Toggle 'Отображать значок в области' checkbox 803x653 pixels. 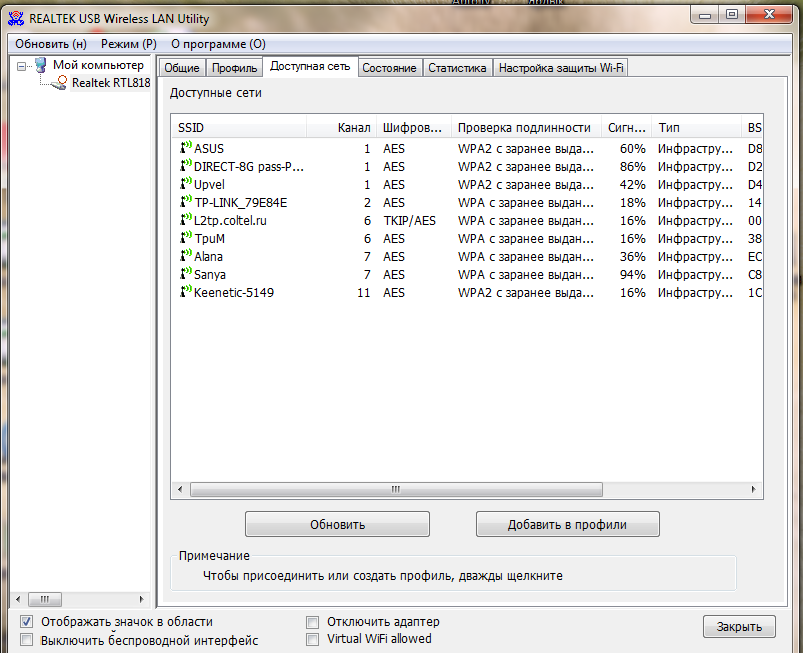26,622
